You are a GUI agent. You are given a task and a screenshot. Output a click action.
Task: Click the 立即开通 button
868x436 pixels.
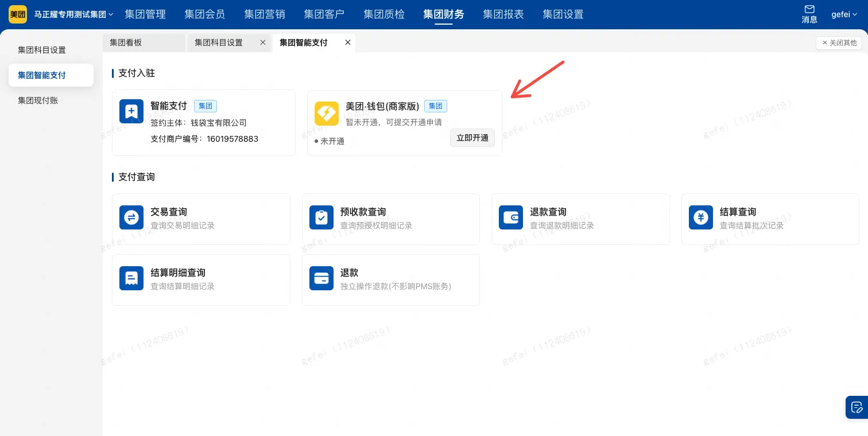pyautogui.click(x=472, y=138)
